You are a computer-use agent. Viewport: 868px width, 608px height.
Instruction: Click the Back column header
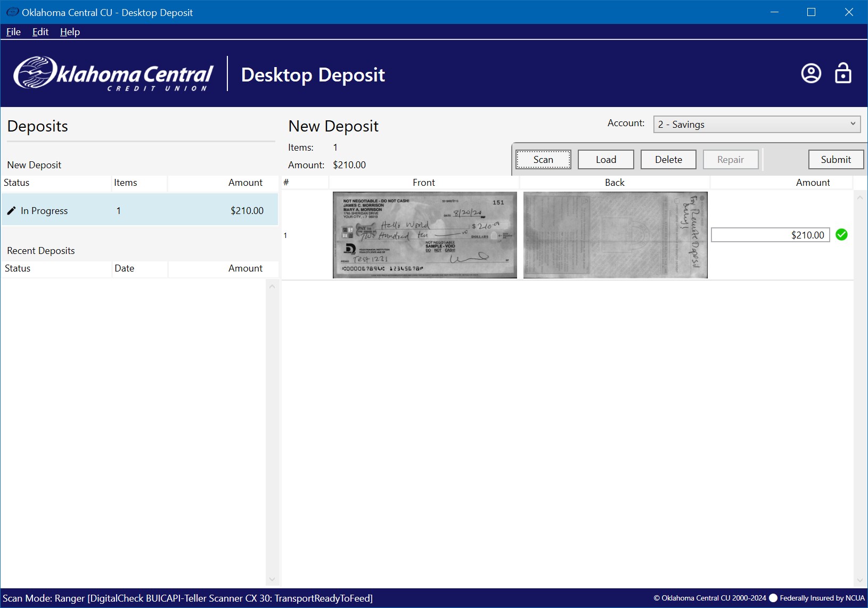(615, 183)
